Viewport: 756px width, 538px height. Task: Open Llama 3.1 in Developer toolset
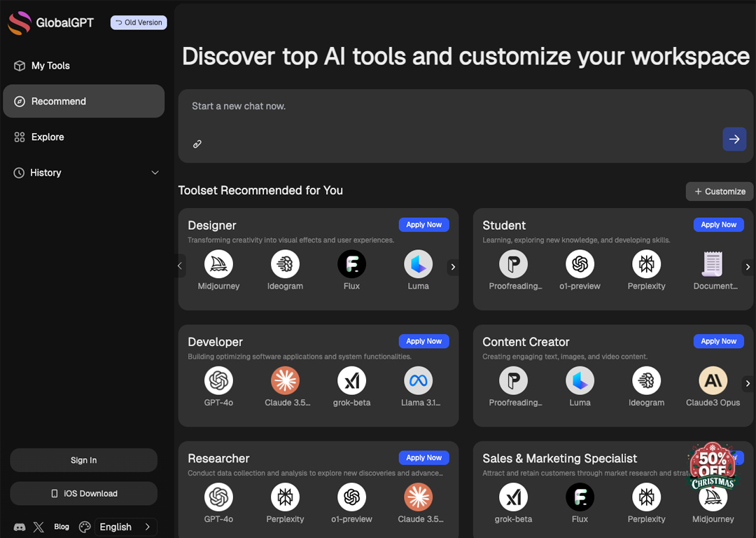[x=418, y=381]
